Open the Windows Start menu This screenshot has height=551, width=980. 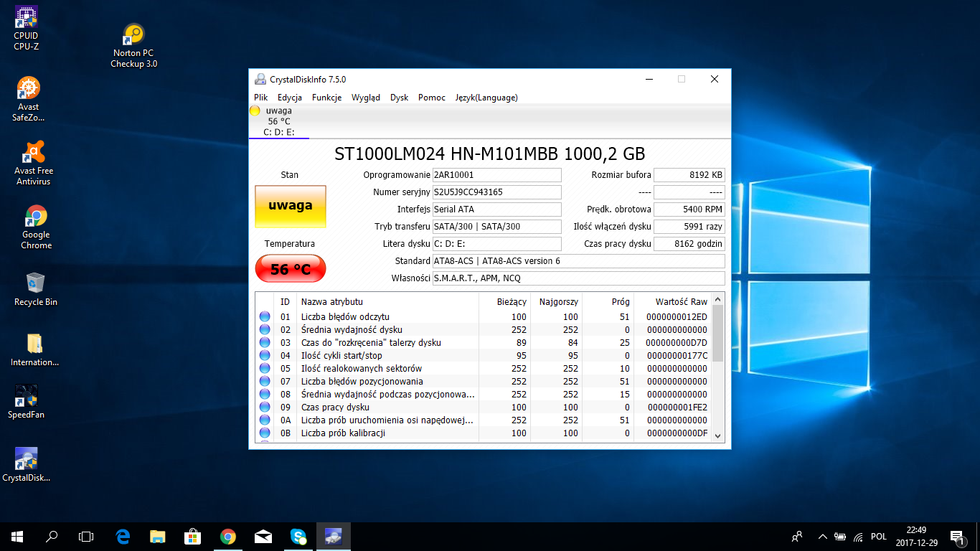click(17, 536)
